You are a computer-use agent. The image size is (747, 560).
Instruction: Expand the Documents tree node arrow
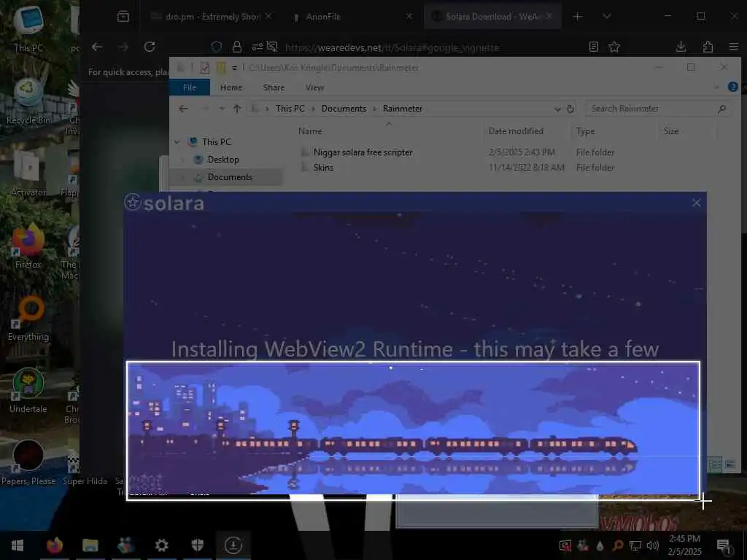(x=183, y=177)
